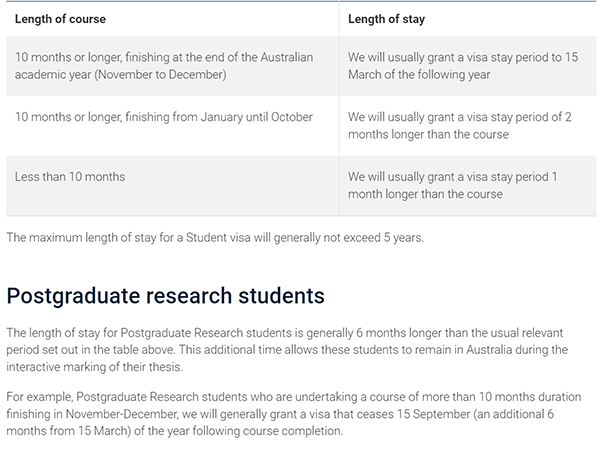Click the 'maximum length of stay' sentence
600x458 pixels.
(x=215, y=238)
